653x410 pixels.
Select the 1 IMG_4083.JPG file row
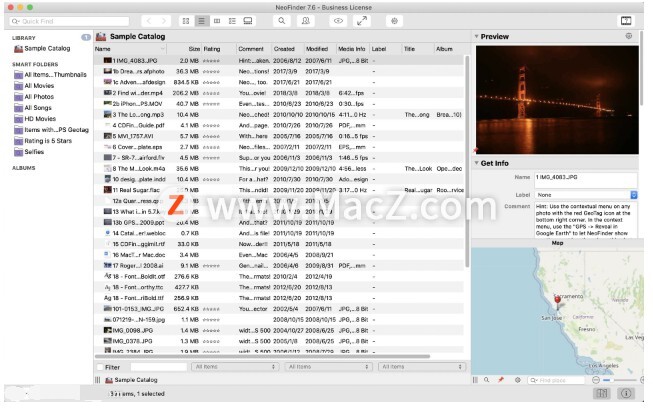279,61
